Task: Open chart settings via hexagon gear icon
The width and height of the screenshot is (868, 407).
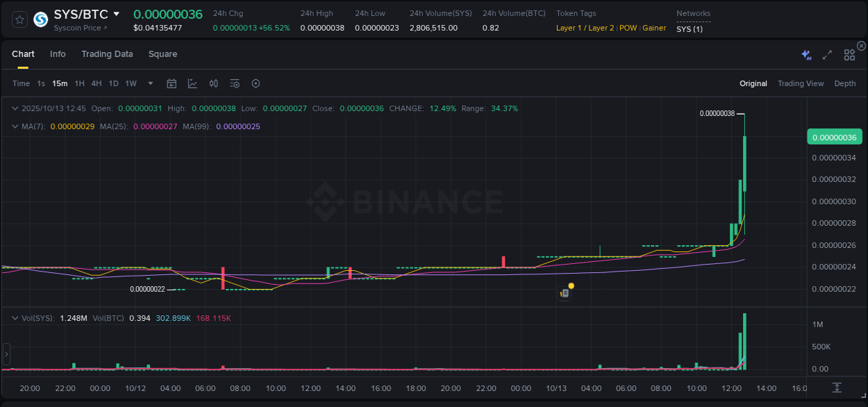Action: pyautogui.click(x=256, y=83)
